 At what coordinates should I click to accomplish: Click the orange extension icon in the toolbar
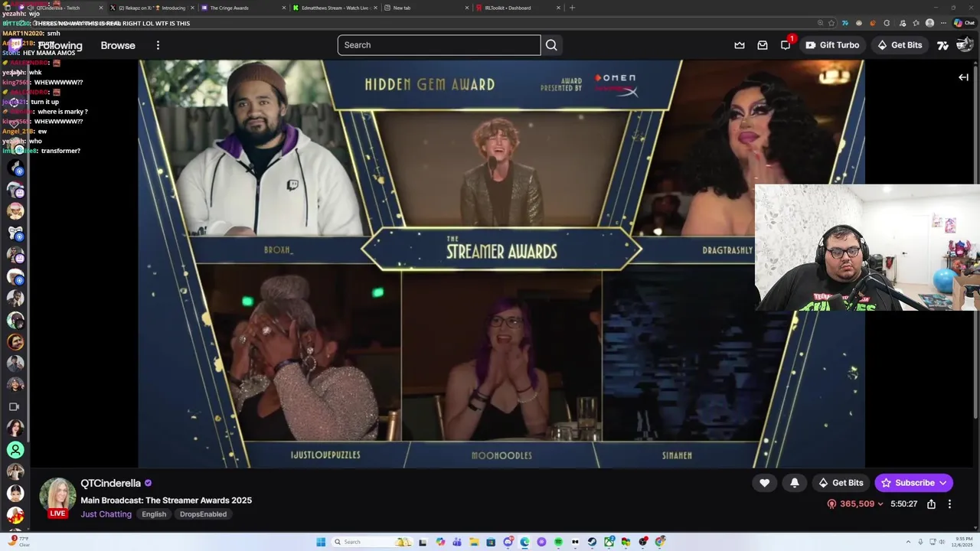tap(873, 23)
